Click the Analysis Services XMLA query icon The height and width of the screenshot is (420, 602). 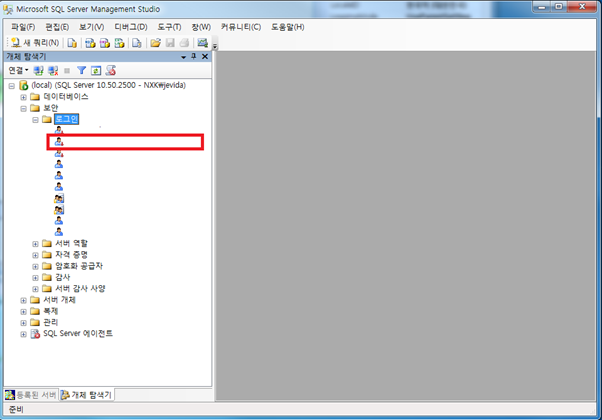pyautogui.click(x=119, y=43)
